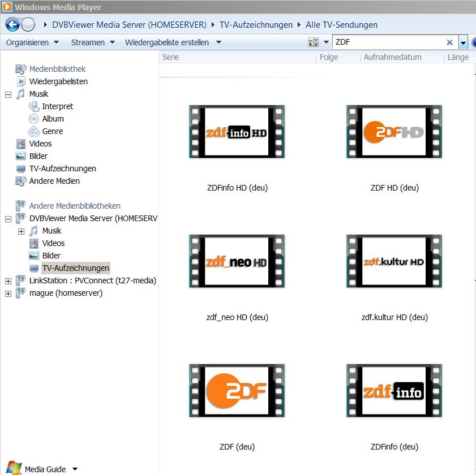The image size is (476, 475).
Task: Select the highlighted TV-Aufzeichnungen tree item
Action: click(76, 268)
